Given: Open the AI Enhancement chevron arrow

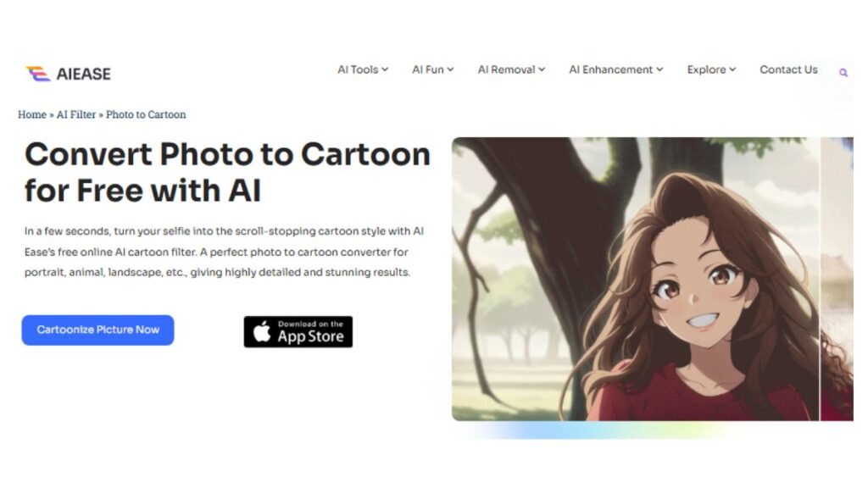Looking at the screenshot, I should (659, 69).
